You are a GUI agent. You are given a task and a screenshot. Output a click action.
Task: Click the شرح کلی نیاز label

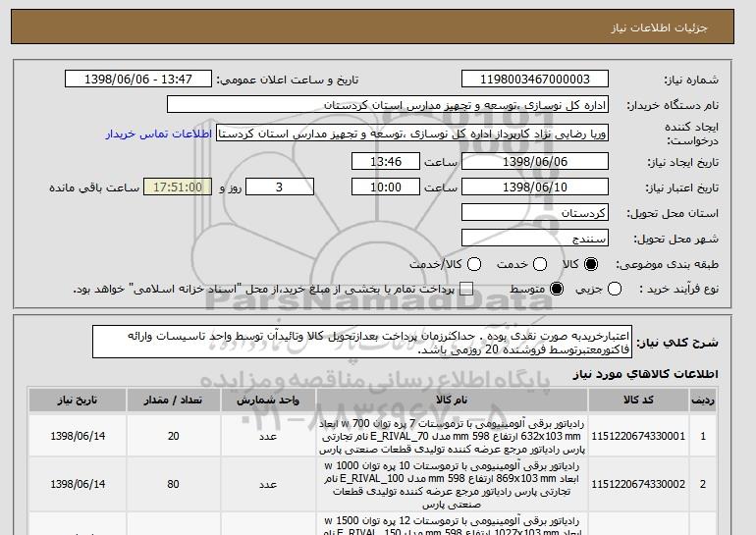[x=677, y=343]
